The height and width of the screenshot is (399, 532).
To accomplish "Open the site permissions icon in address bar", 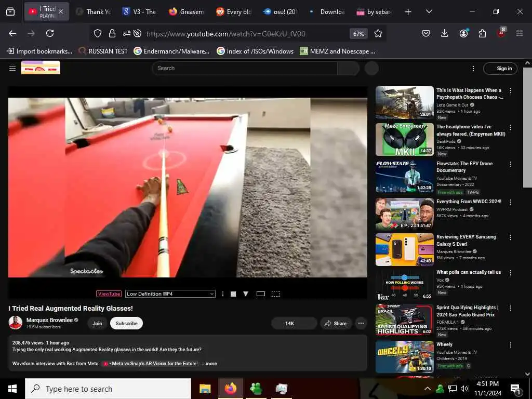I will coord(127,33).
